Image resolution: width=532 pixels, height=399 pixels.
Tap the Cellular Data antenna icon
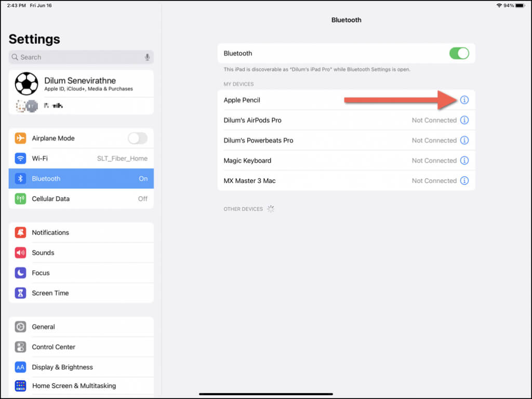tap(20, 198)
